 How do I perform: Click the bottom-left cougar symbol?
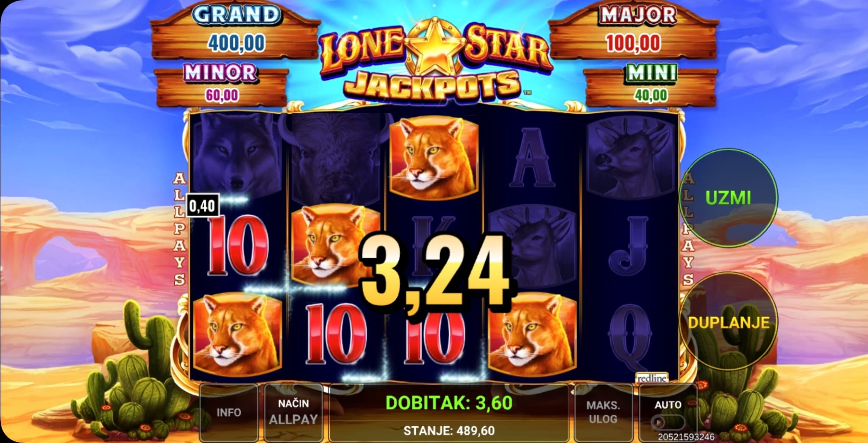(x=237, y=335)
